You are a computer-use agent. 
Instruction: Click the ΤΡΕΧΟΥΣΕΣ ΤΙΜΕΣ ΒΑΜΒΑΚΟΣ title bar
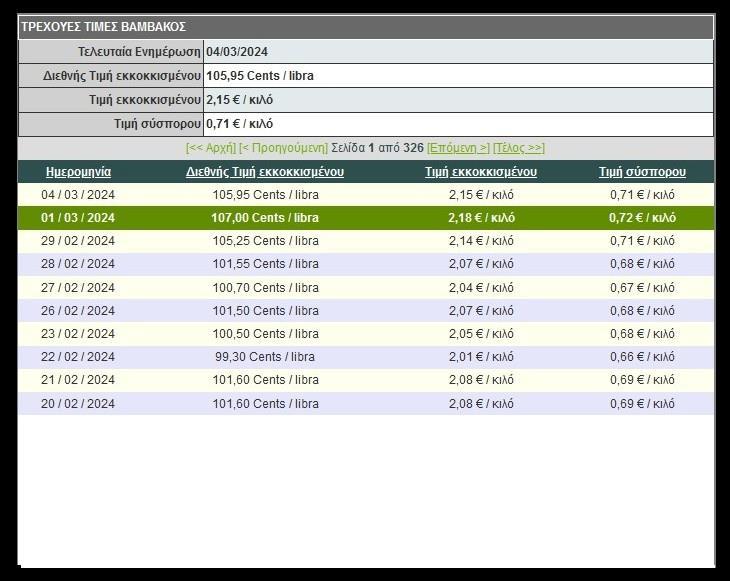365,27
